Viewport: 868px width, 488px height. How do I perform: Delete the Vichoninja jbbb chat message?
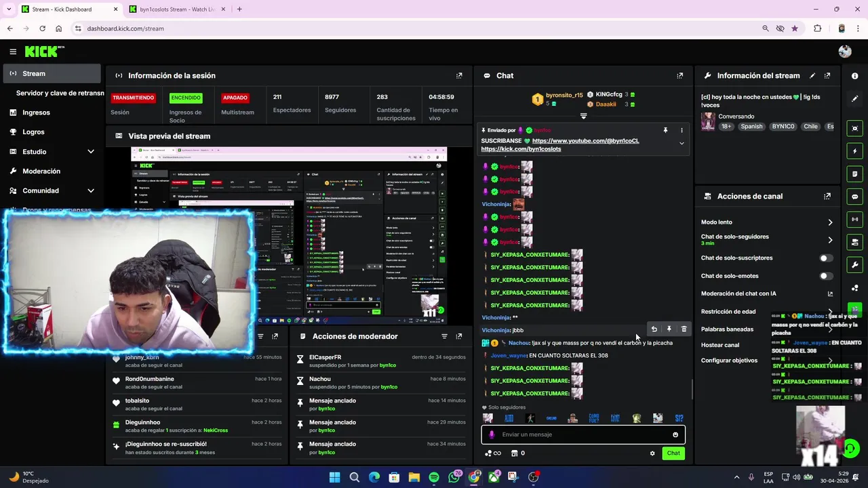coord(684,329)
